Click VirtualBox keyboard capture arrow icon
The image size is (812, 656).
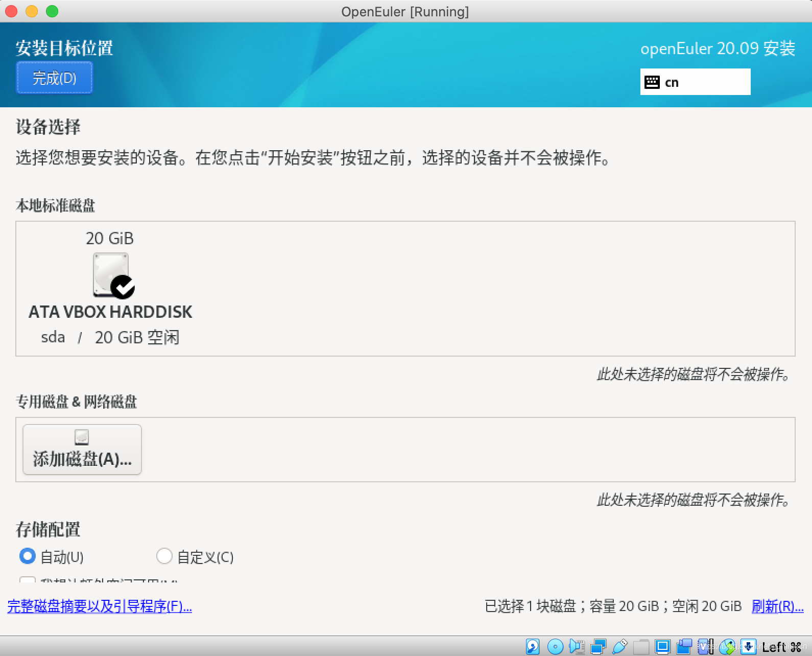click(749, 647)
